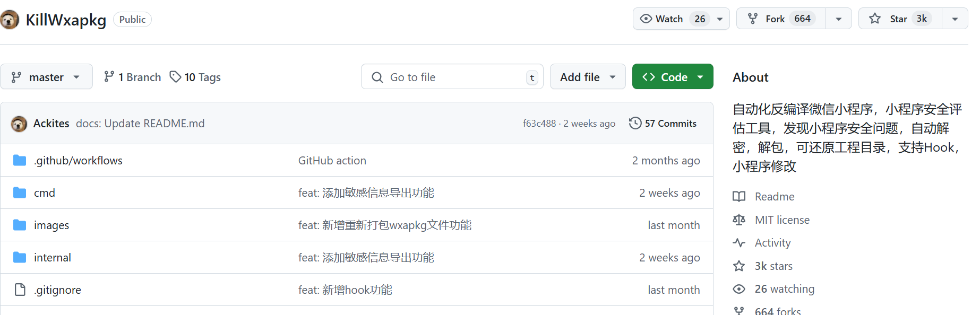
Task: Open the master branch selector
Action: pyautogui.click(x=46, y=77)
